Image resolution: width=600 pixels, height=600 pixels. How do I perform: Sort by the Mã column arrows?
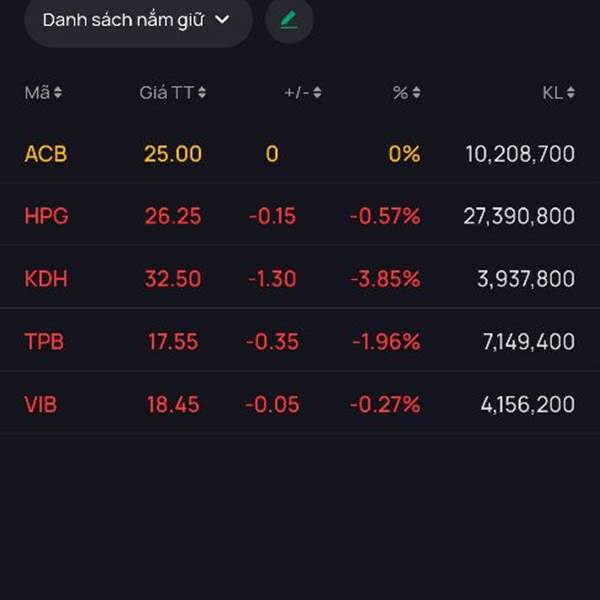click(x=58, y=93)
